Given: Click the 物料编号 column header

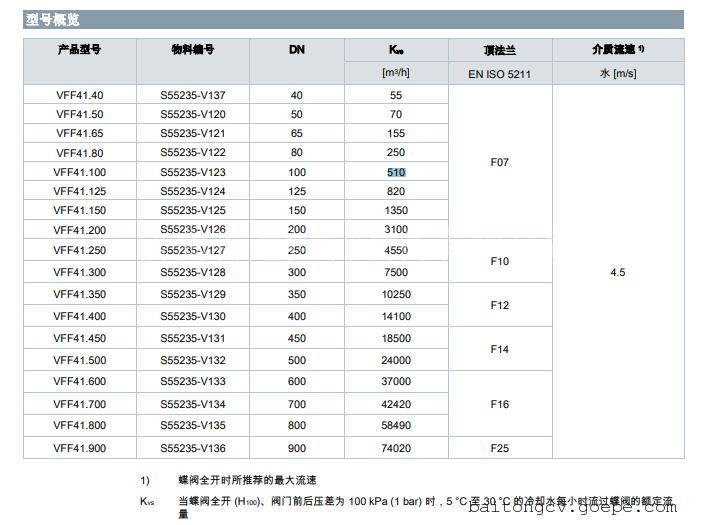Looking at the screenshot, I should (x=193, y=49).
